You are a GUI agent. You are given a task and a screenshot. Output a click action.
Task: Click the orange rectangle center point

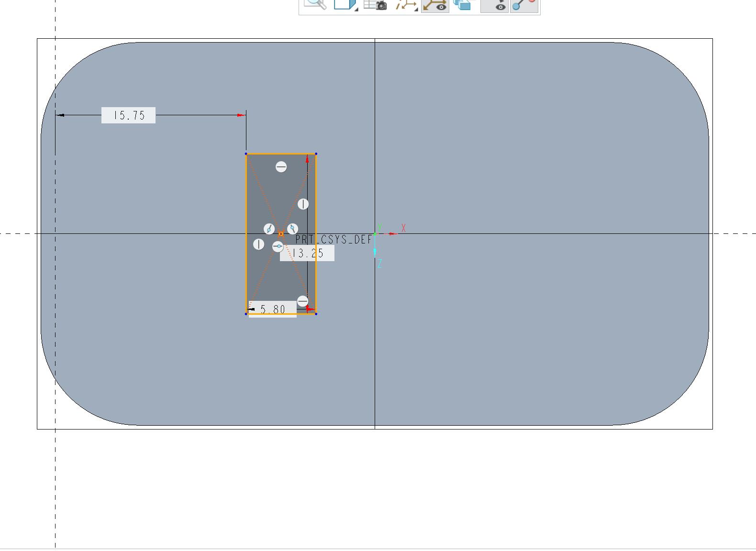click(281, 234)
